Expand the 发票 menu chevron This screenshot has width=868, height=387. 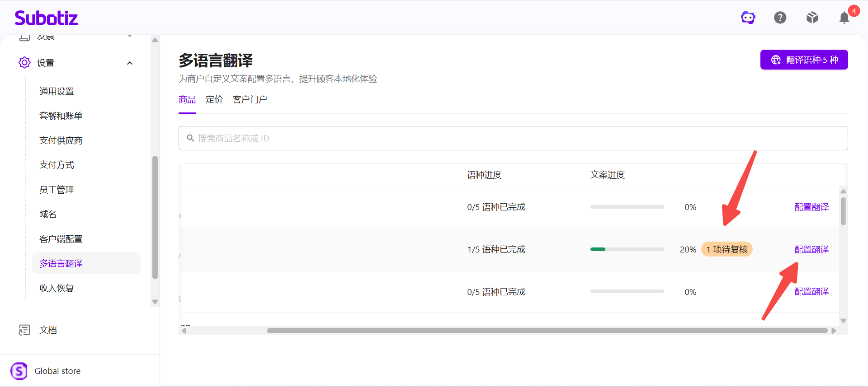pos(130,36)
